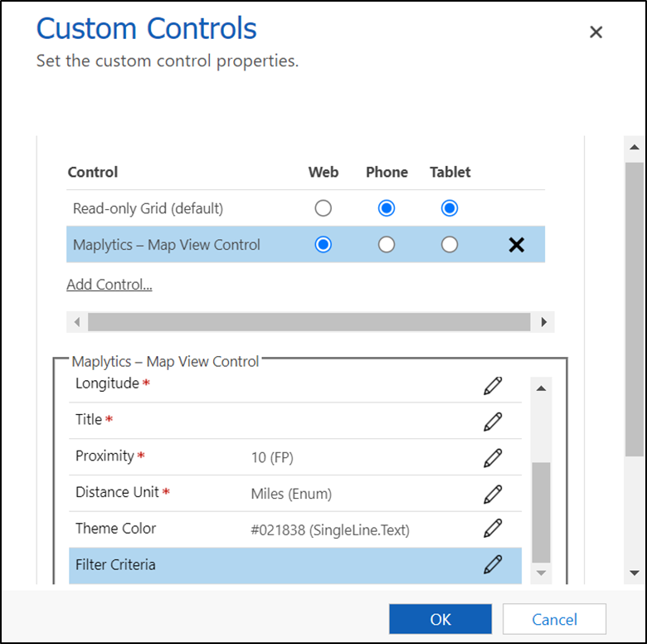Screen dimensions: 647x644
Task: Enable Phone for Maplytics Map View Control
Action: click(387, 245)
